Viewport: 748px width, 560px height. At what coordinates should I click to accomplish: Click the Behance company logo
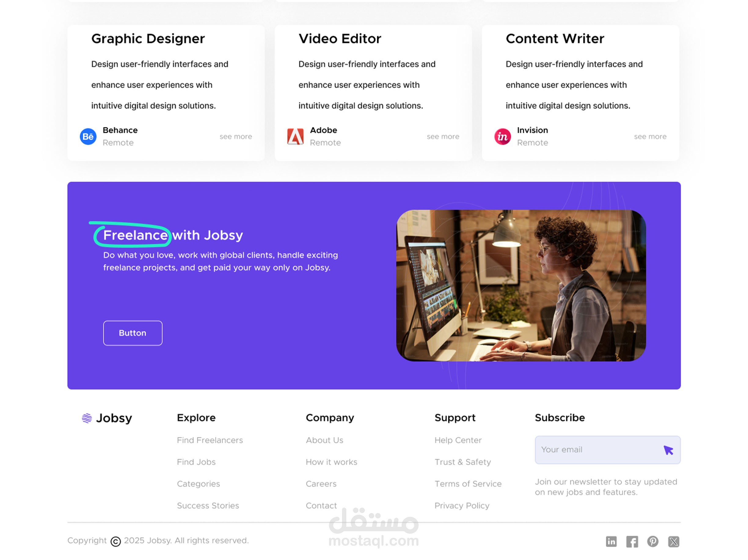tap(88, 136)
